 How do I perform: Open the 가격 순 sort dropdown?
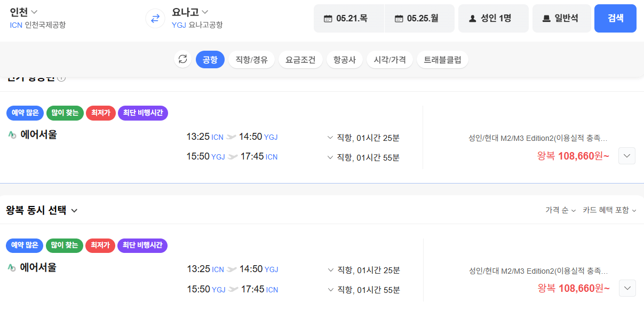tap(559, 210)
